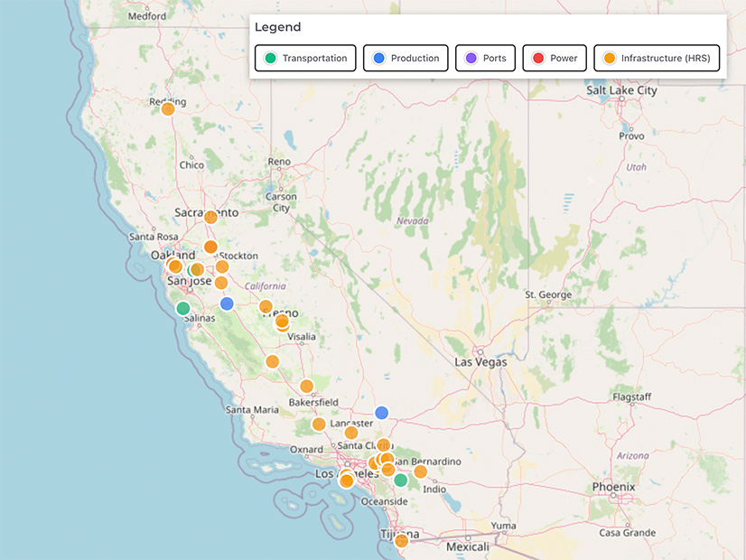Click the Las Vegas city label on map
Image resolution: width=746 pixels, height=560 pixels.
point(480,362)
